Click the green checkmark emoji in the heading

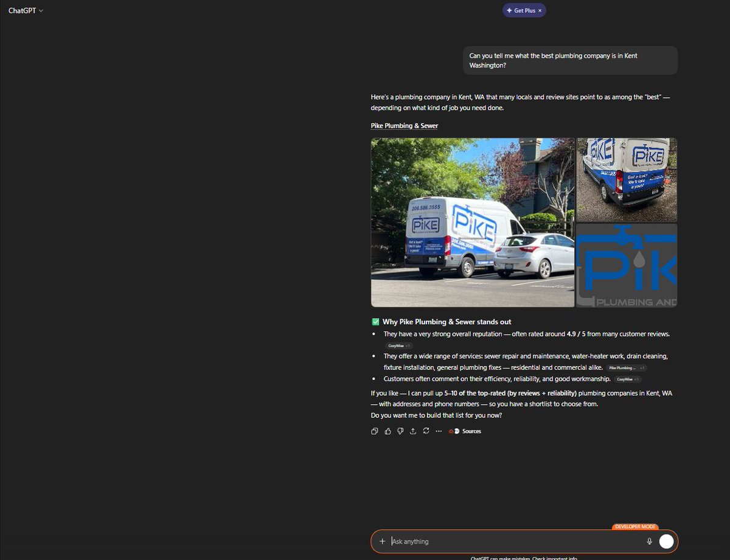point(375,322)
